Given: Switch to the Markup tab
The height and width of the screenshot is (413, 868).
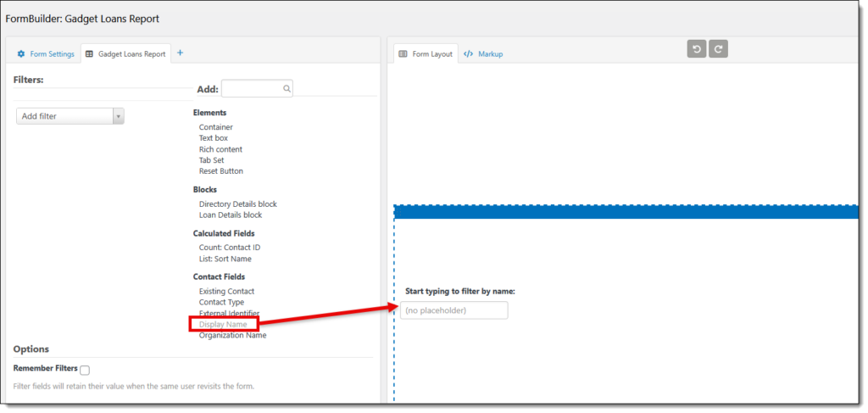Looking at the screenshot, I should tap(483, 53).
